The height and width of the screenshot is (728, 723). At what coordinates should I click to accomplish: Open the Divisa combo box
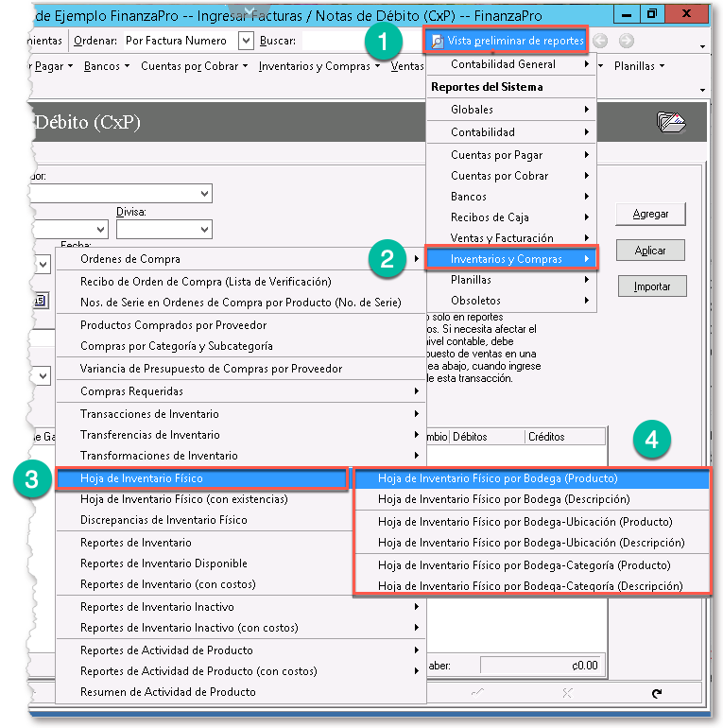(x=164, y=230)
